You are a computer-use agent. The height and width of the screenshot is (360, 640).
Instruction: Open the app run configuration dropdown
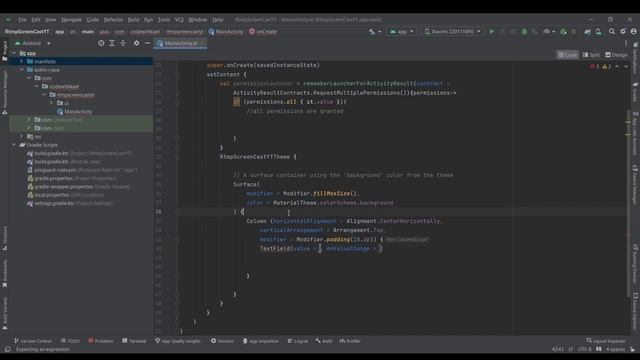point(402,31)
